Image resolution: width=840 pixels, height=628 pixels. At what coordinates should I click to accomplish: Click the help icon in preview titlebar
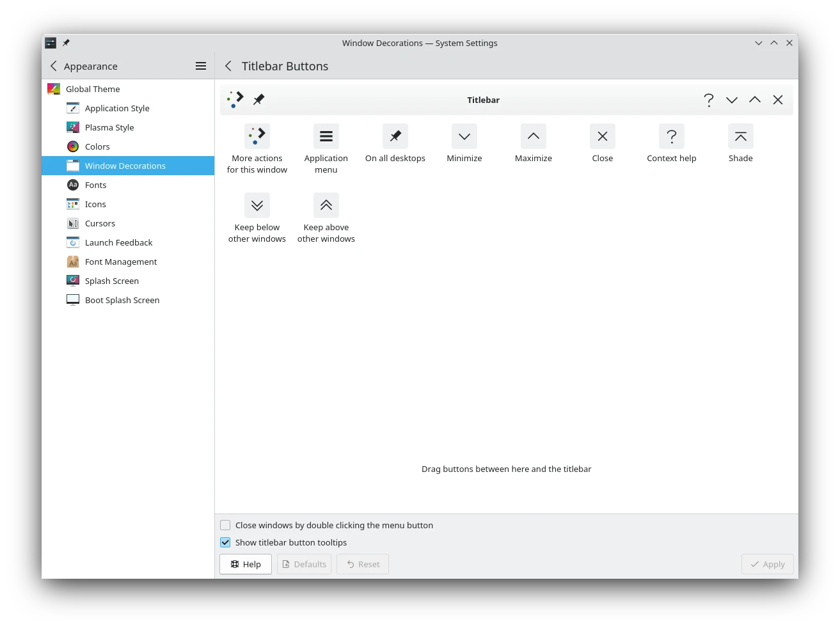click(x=708, y=100)
